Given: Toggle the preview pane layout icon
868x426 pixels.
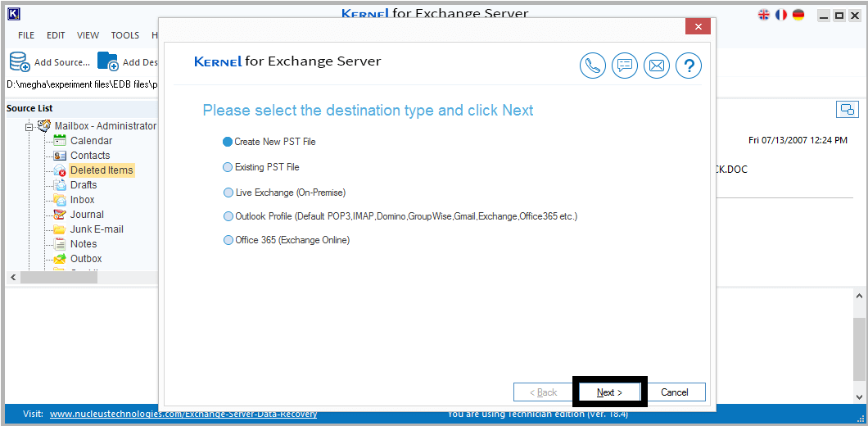Looking at the screenshot, I should [x=847, y=110].
